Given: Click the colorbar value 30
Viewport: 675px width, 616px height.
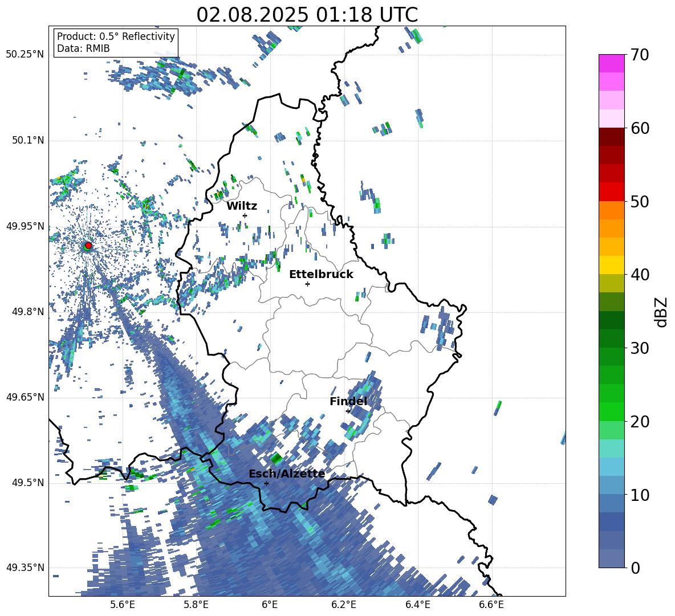Looking at the screenshot, I should pos(640,348).
